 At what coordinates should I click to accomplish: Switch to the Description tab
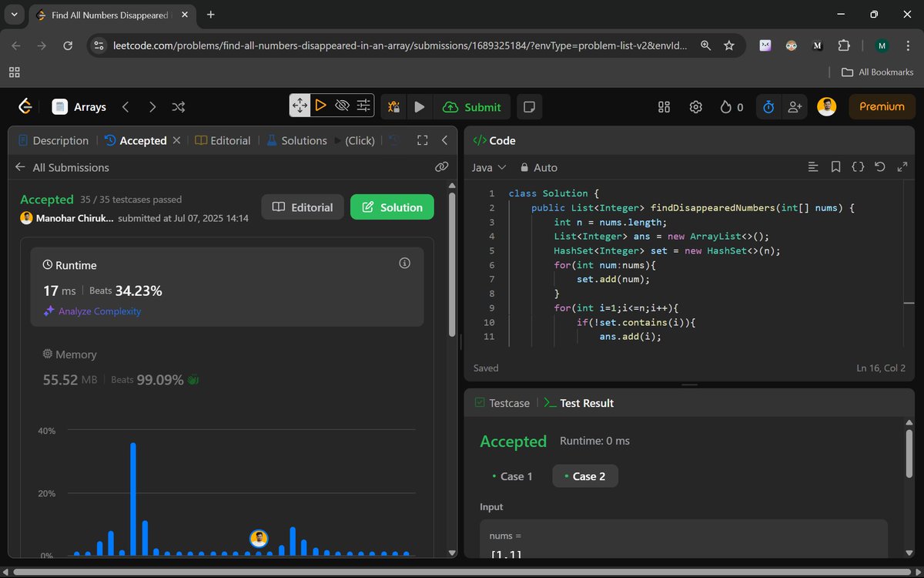tap(52, 140)
